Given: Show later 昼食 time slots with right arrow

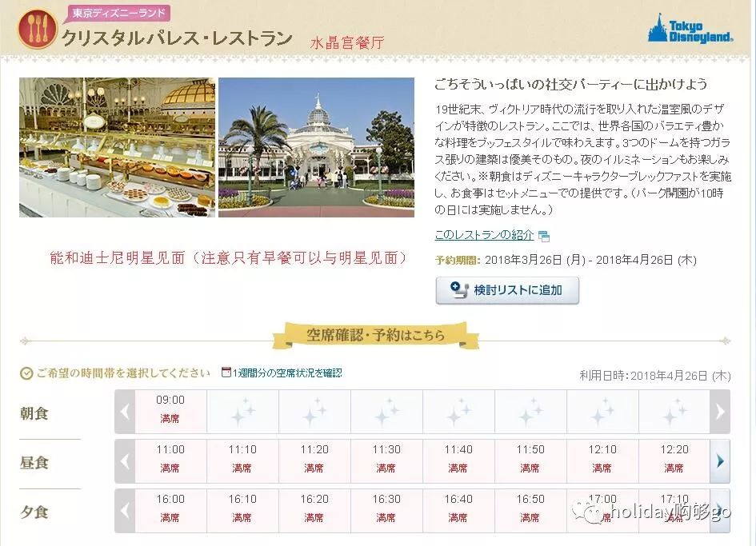Looking at the screenshot, I should click(x=720, y=461).
